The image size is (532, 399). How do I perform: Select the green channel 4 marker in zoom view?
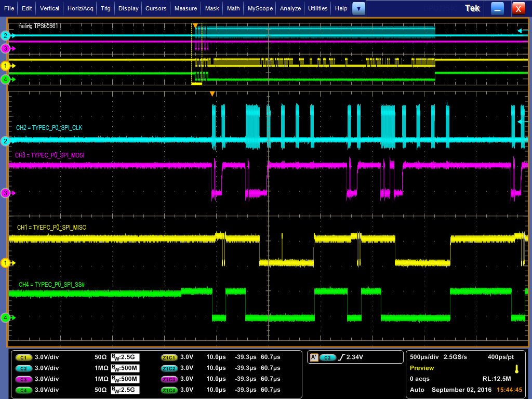pos(6,318)
